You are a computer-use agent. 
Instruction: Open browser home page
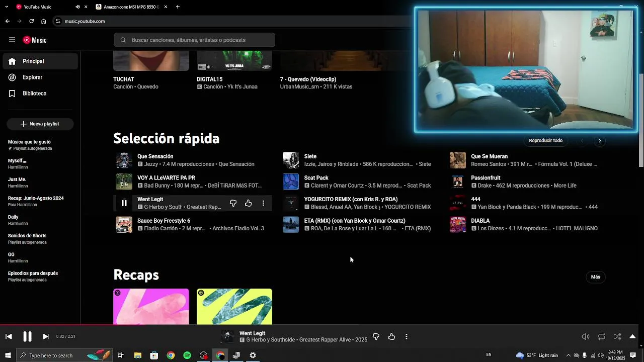point(44,21)
